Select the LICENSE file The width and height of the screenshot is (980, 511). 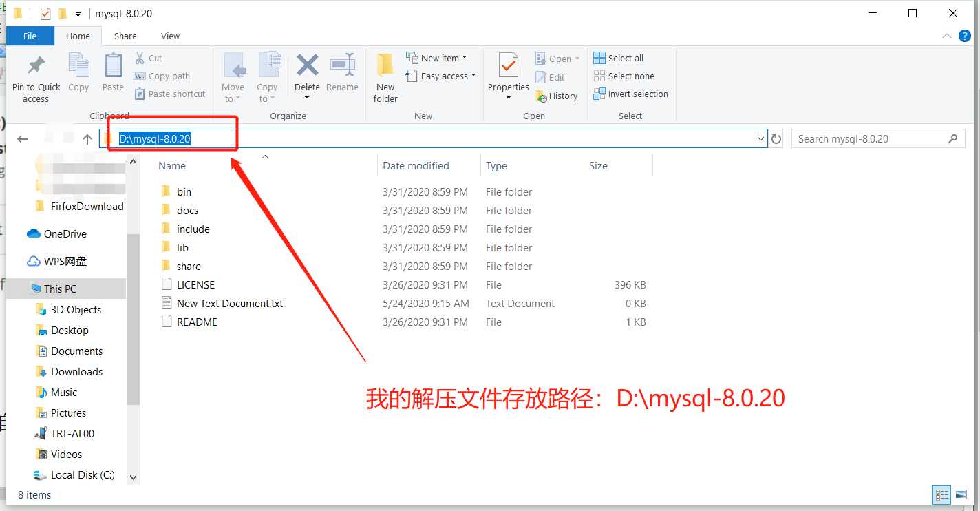tap(195, 284)
